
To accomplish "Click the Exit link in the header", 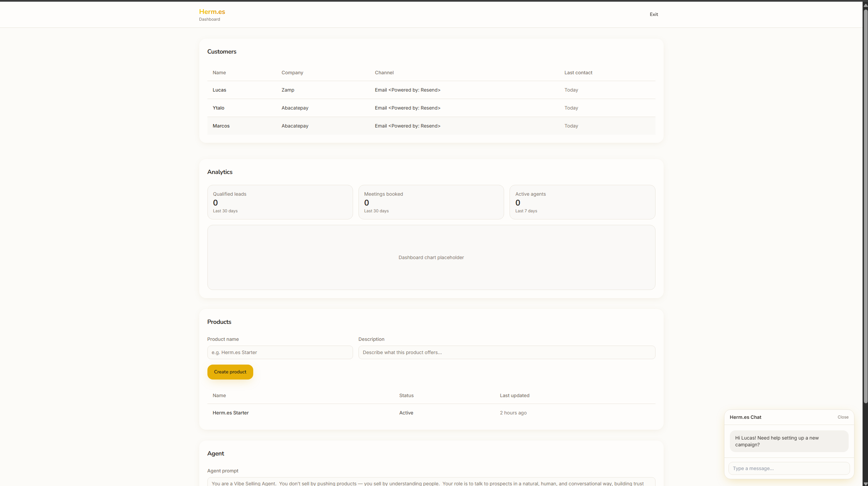I will point(653,14).
